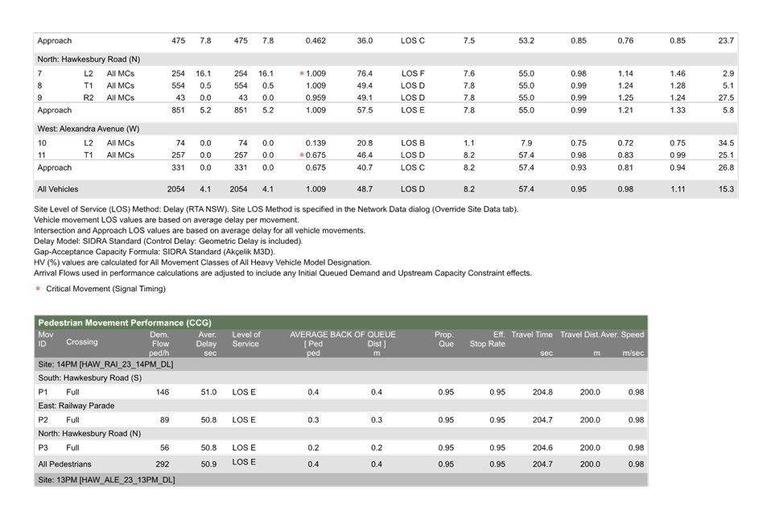Image resolution: width=771 pixels, height=532 pixels.
Task: Select the Site: 14PM [HAW_RAI_23_14PM_DL] row
Action: coord(105,365)
